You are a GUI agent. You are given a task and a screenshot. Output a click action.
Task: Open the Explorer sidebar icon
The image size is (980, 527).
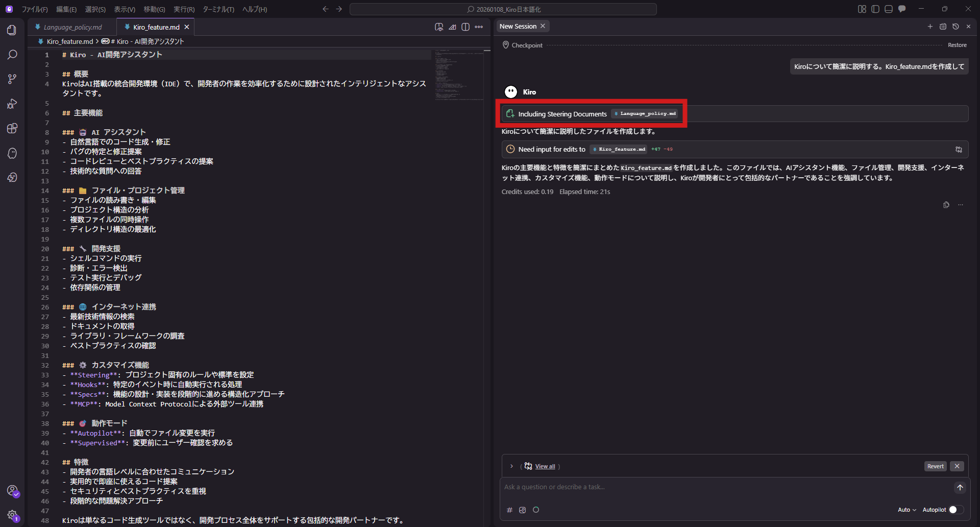pos(12,30)
